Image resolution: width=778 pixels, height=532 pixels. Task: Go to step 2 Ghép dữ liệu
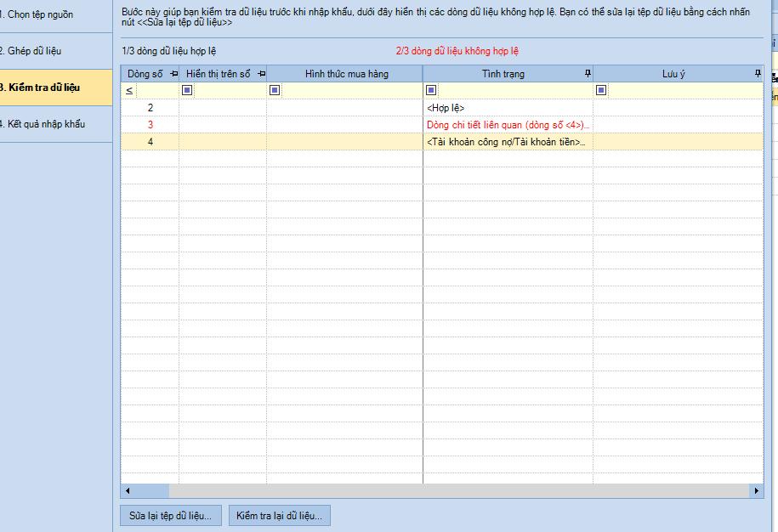(x=56, y=51)
